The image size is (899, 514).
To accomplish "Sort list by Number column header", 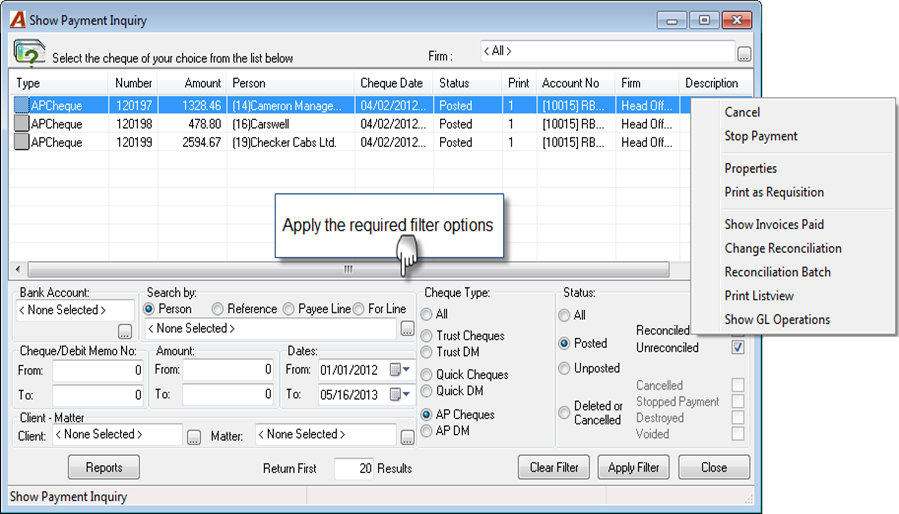I will [133, 83].
